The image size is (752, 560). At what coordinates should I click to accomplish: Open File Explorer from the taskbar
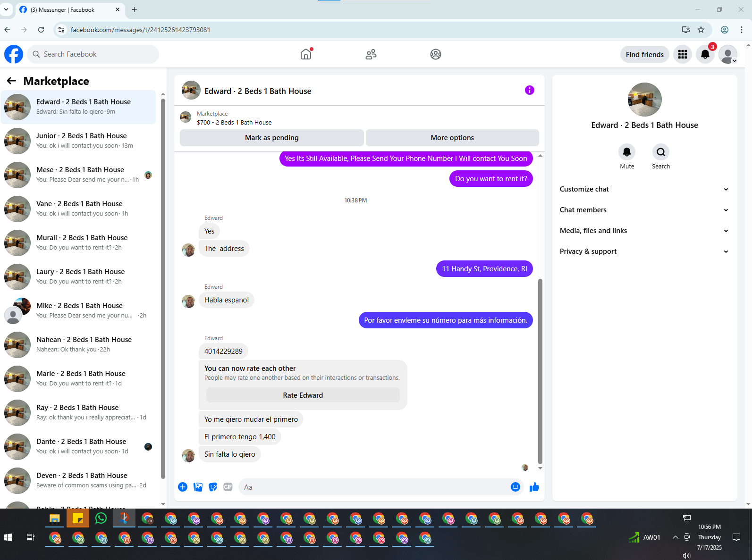click(55, 518)
